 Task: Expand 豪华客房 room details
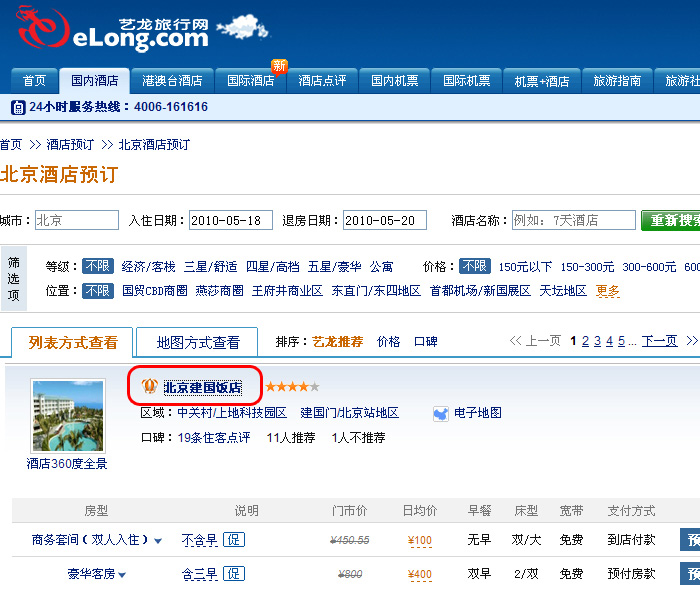122,575
